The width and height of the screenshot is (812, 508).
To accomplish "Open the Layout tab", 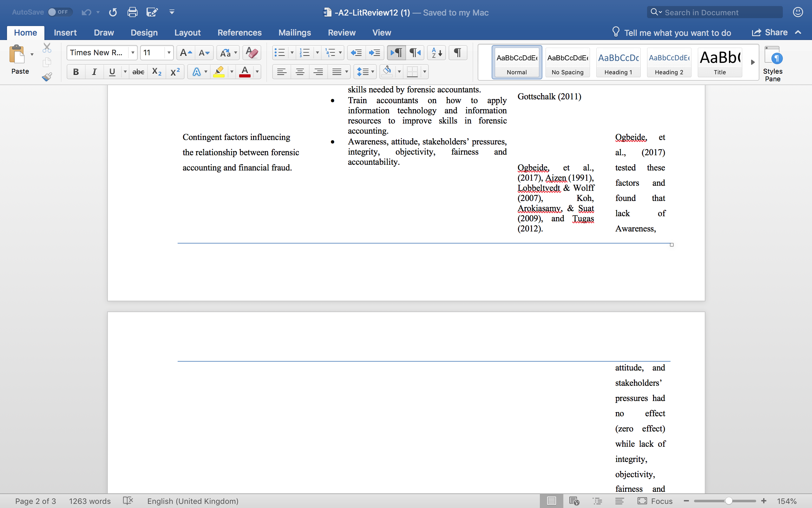I will pyautogui.click(x=187, y=33).
